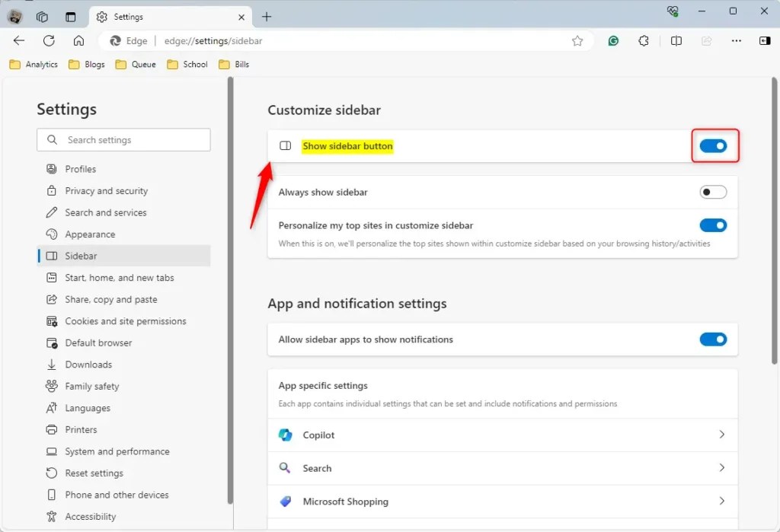This screenshot has width=780, height=532.
Task: Open Microsoft Shopping settings chevron
Action: coord(721,502)
